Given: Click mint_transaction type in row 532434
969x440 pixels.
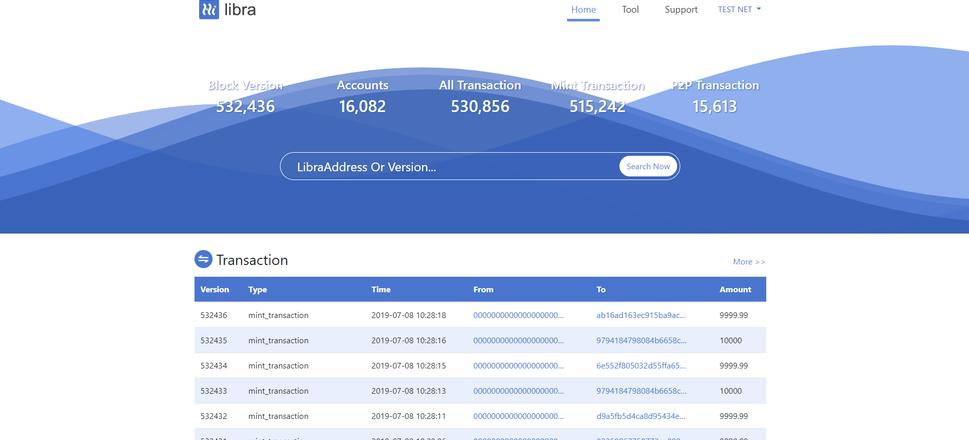Looking at the screenshot, I should click(x=278, y=366).
